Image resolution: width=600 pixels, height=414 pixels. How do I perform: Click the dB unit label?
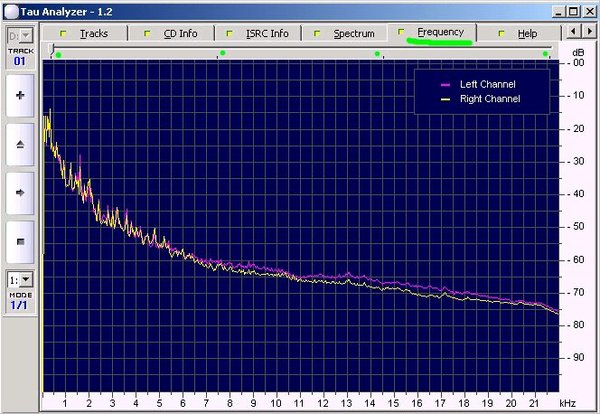(x=578, y=52)
